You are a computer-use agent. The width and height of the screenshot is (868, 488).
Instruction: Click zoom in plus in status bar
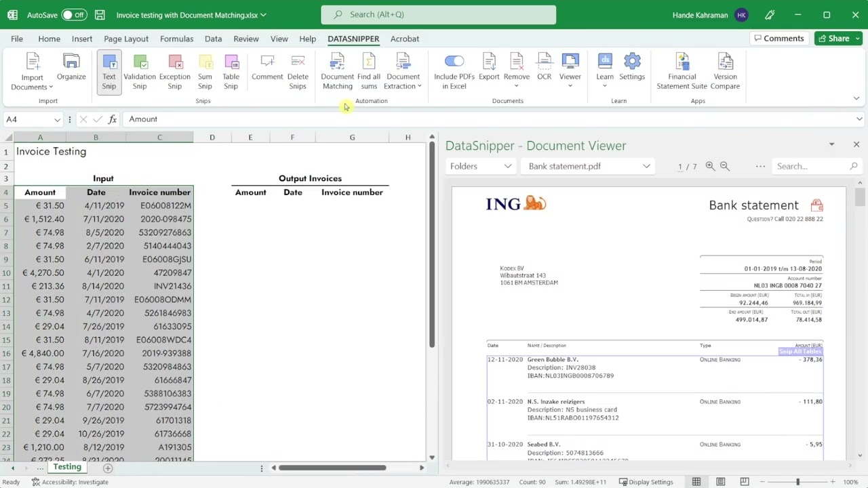click(x=833, y=482)
